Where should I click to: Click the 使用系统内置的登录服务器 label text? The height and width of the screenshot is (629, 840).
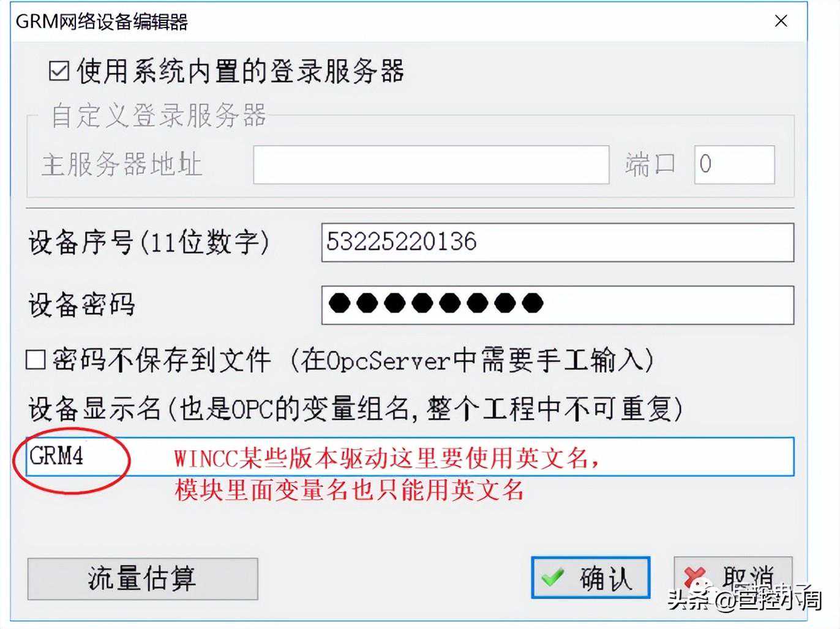click(x=240, y=71)
